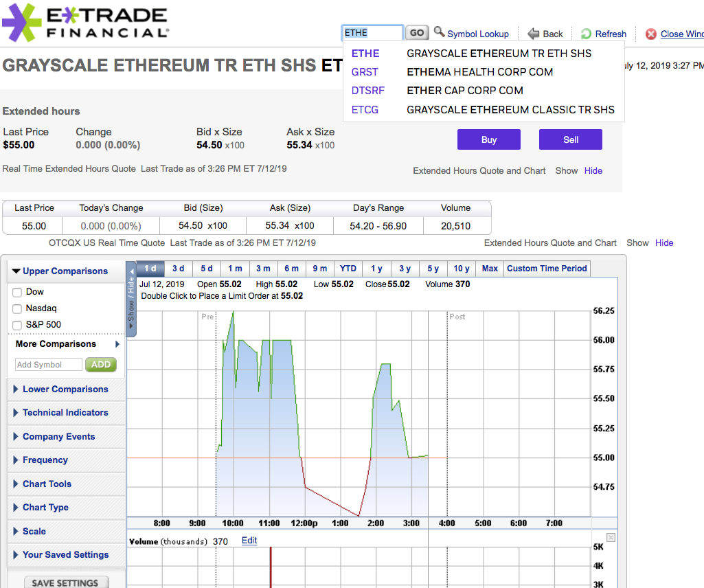The width and height of the screenshot is (704, 588).
Task: Focus the ETHE symbol search field
Action: 372,33
